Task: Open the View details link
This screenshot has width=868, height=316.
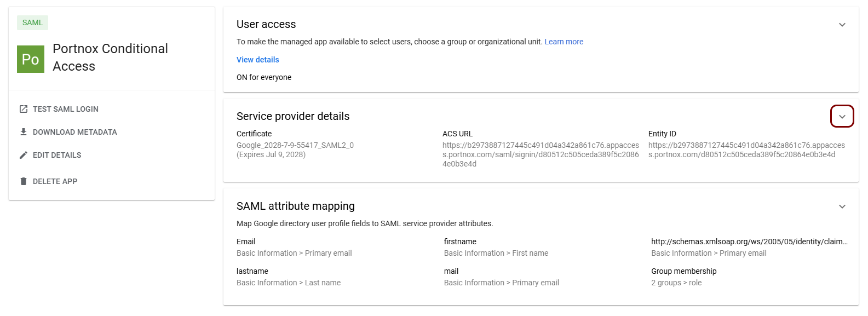Action: coord(257,60)
